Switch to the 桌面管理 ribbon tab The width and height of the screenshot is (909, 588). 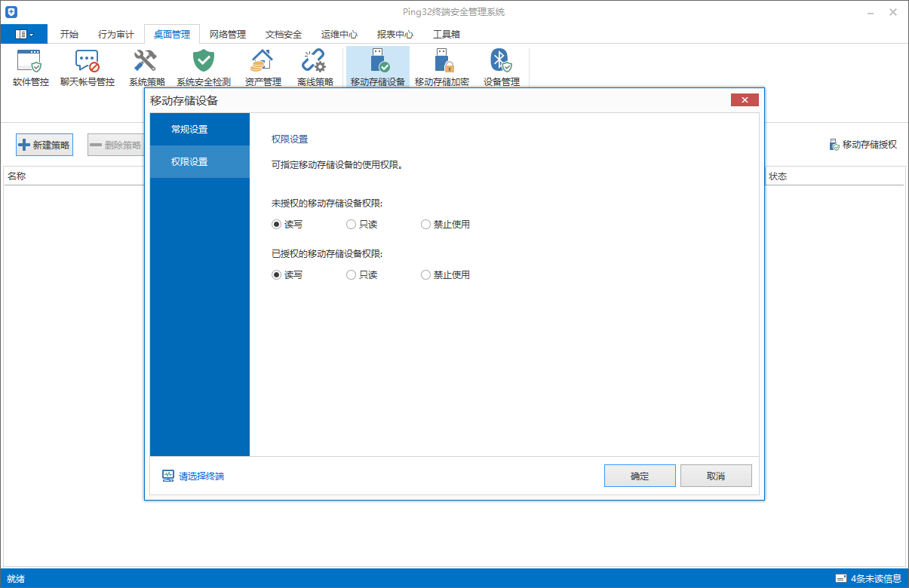click(x=172, y=35)
